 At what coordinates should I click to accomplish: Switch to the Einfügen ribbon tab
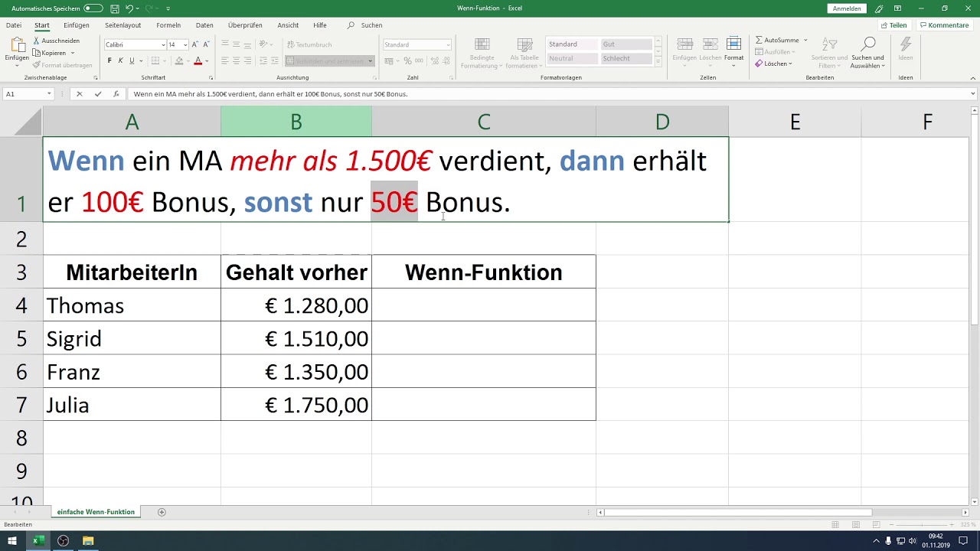[77, 25]
